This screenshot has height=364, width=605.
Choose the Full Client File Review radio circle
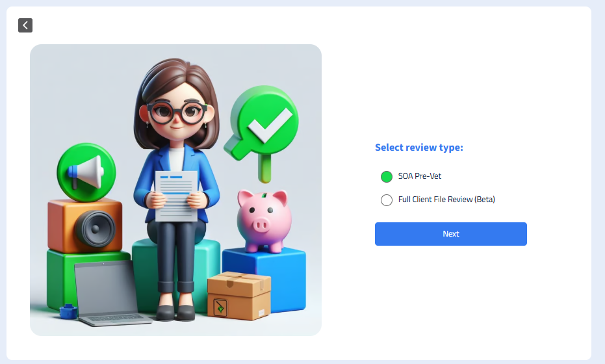[x=386, y=200]
